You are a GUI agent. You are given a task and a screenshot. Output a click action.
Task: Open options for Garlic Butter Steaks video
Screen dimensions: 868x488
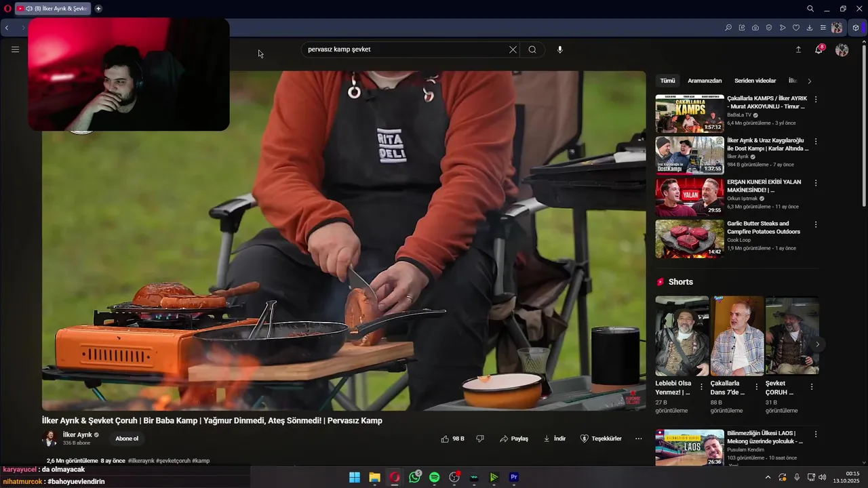pyautogui.click(x=816, y=224)
